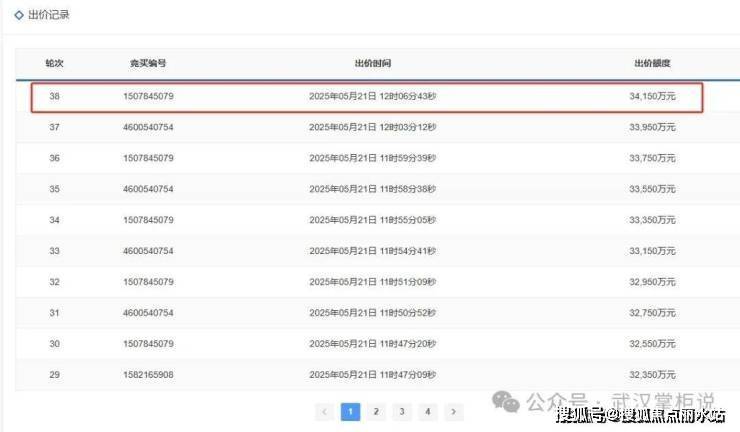The image size is (740, 432).
Task: Select round number 32 cell
Action: click(x=54, y=282)
